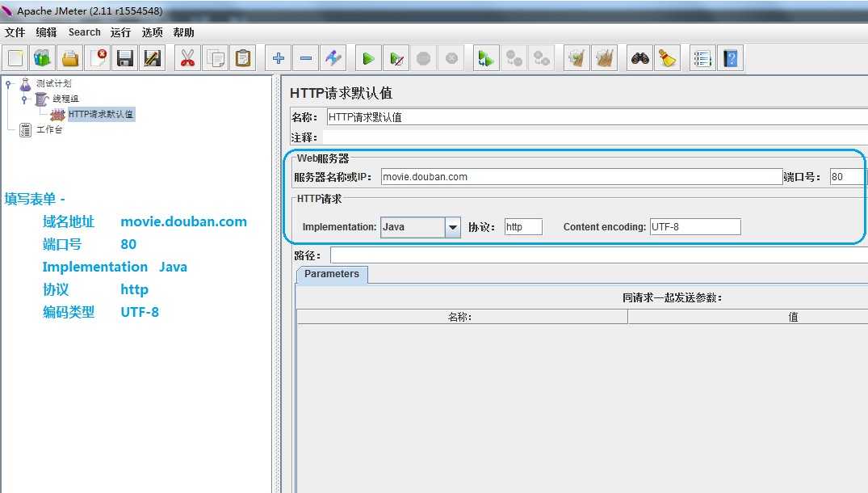Click Start no pauses icon
Viewport: 868px width, 493px height.
[396, 58]
